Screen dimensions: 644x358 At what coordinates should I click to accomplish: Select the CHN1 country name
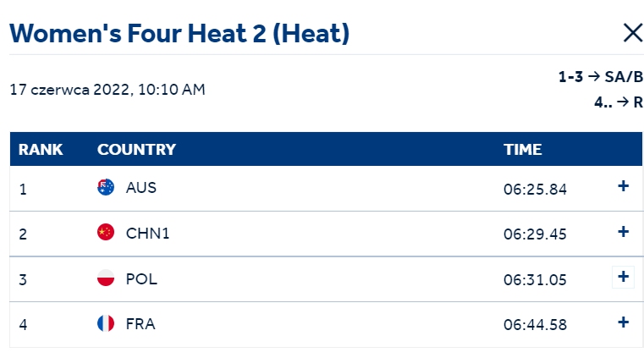[x=147, y=234]
